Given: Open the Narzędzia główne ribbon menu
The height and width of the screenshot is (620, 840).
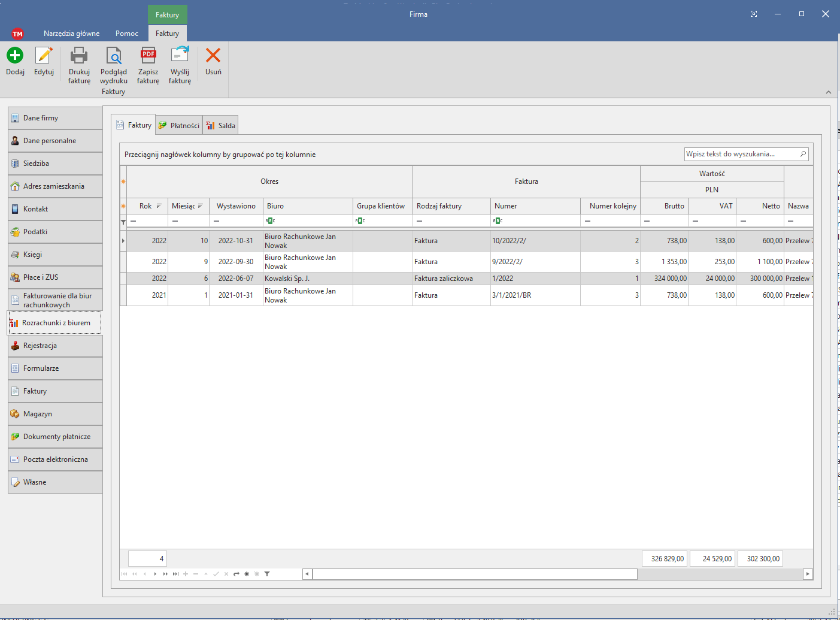Looking at the screenshot, I should (x=71, y=34).
